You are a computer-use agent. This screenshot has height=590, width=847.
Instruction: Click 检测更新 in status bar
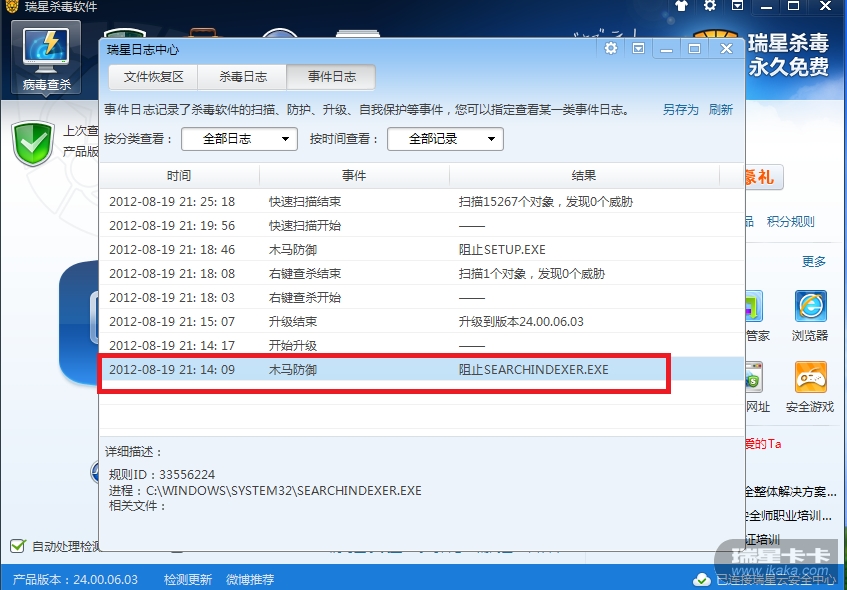click(187, 580)
